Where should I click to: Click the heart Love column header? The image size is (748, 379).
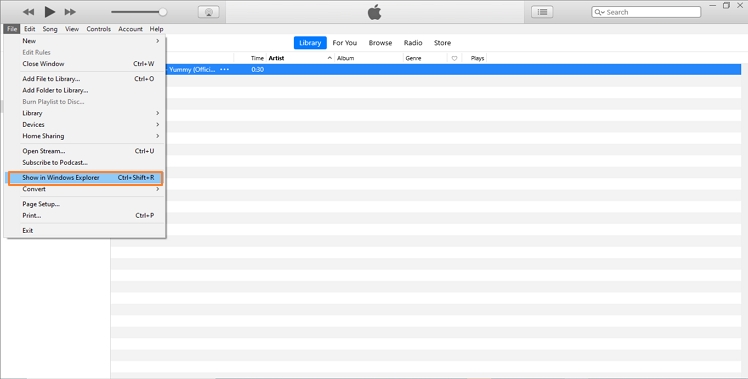click(454, 58)
